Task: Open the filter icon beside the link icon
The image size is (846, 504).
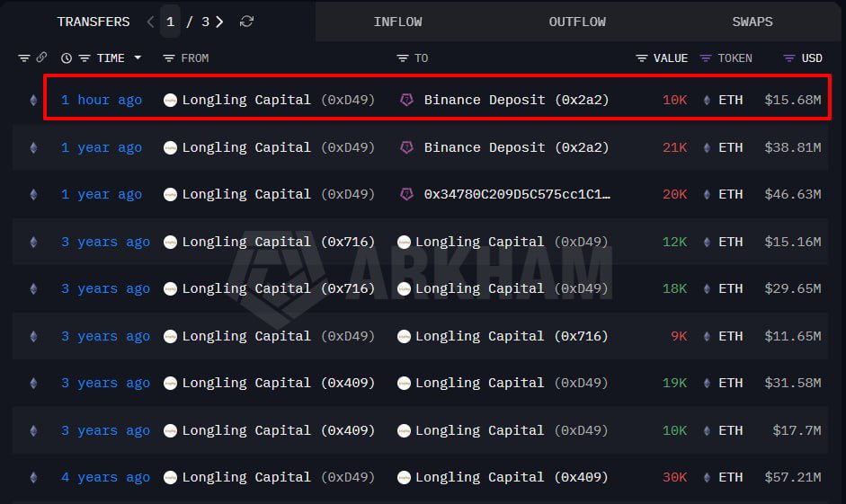Action: pyautogui.click(x=23, y=58)
